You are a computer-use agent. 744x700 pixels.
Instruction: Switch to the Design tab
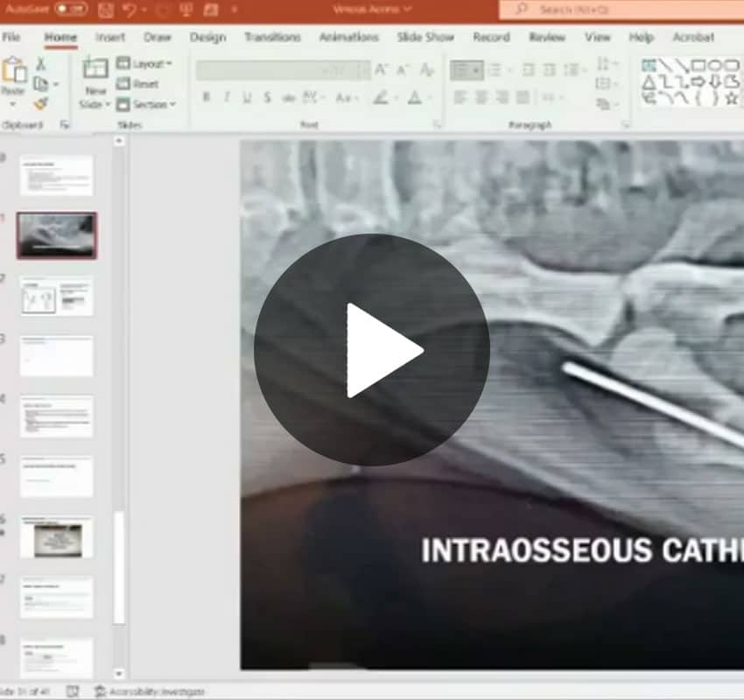pos(207,37)
